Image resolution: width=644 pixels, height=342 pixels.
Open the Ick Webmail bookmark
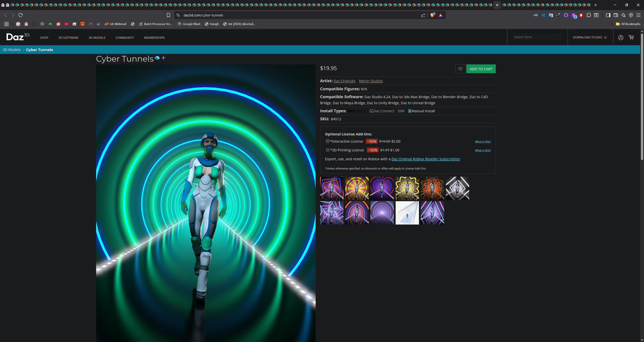(x=115, y=24)
